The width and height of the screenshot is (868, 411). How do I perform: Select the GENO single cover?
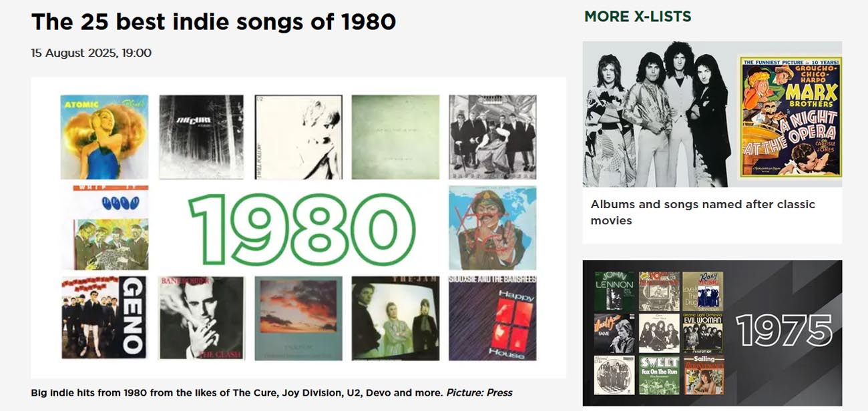coord(104,318)
